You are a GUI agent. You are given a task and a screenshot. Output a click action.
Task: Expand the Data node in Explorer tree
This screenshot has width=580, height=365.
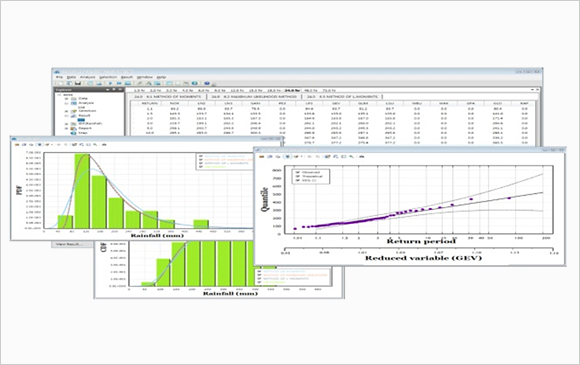[67, 99]
